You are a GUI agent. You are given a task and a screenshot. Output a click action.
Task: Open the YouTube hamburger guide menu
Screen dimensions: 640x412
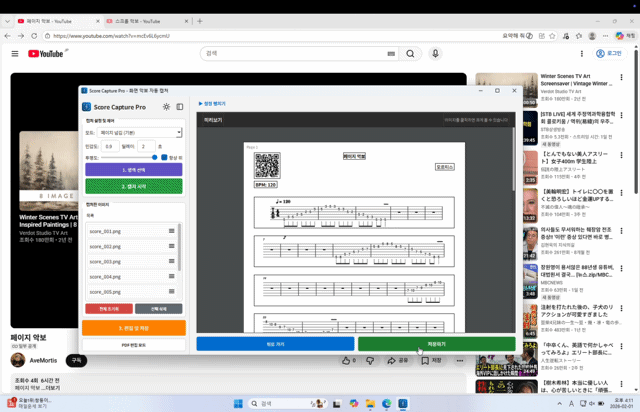point(15,54)
